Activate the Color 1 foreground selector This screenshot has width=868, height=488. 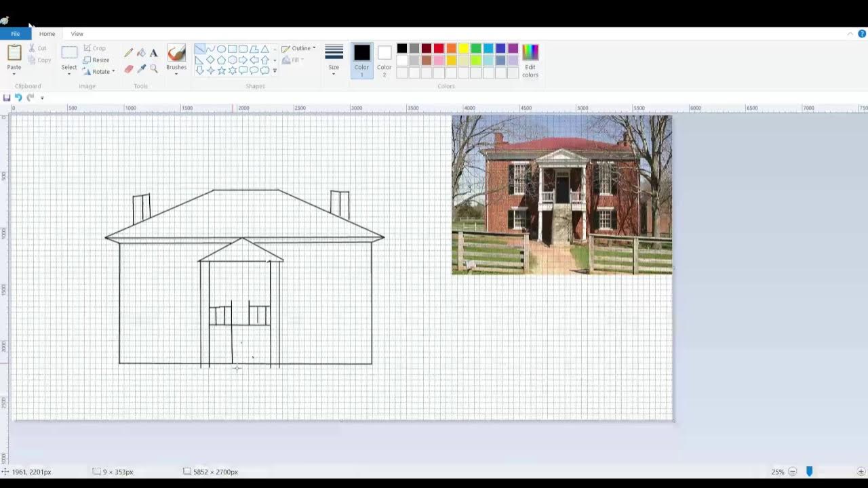[x=361, y=60]
